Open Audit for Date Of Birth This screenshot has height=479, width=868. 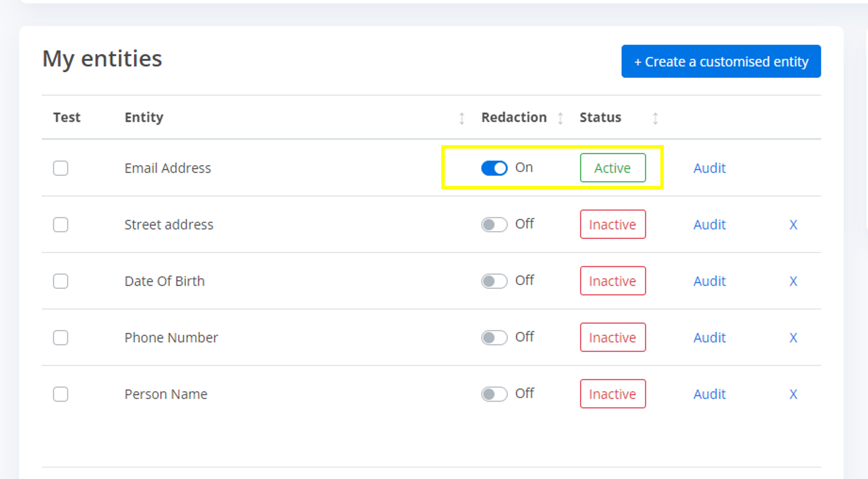click(x=709, y=281)
